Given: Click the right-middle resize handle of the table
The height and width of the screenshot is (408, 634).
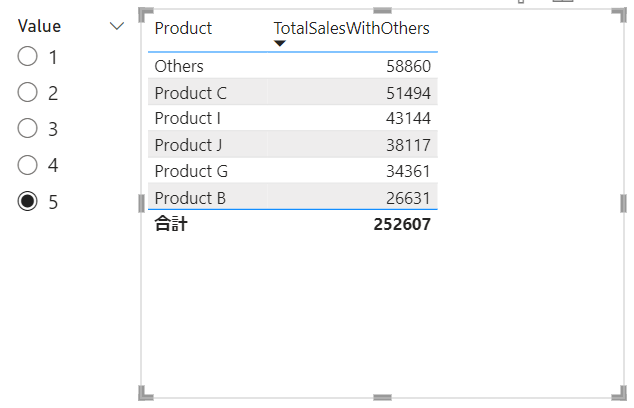Looking at the screenshot, I should pos(624,203).
